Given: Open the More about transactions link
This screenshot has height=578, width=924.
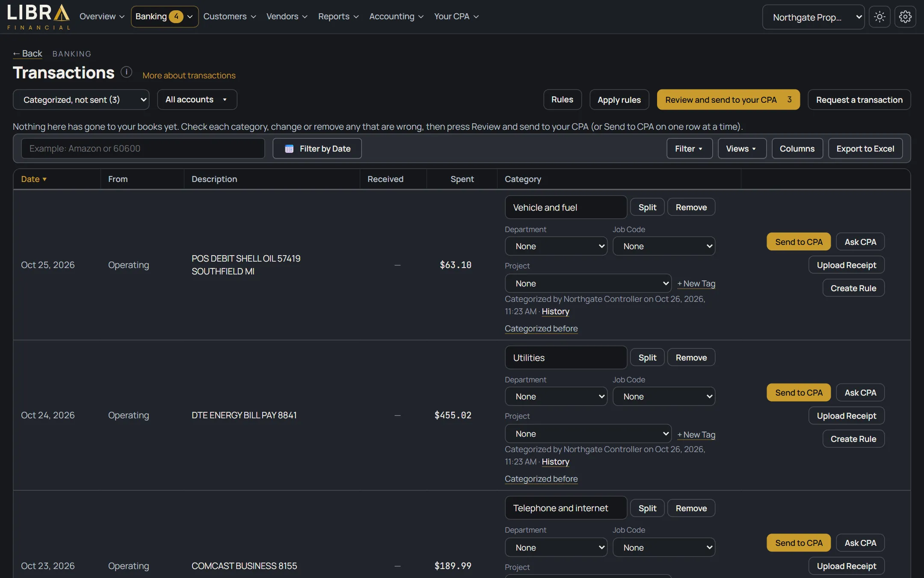Looking at the screenshot, I should coord(189,75).
